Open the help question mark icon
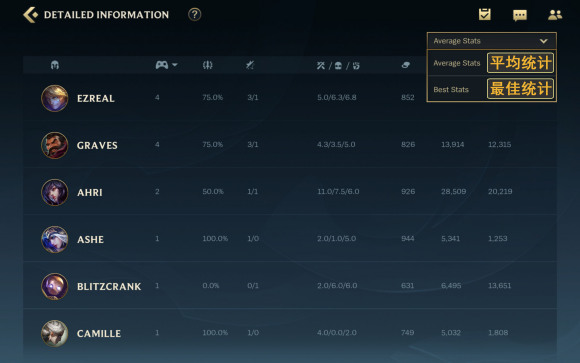The image size is (580, 363). pyautogui.click(x=195, y=14)
